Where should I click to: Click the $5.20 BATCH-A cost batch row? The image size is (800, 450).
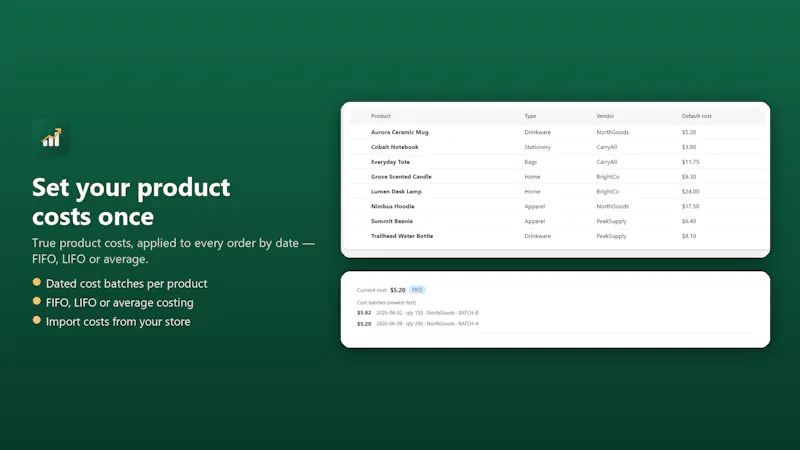pyautogui.click(x=417, y=323)
